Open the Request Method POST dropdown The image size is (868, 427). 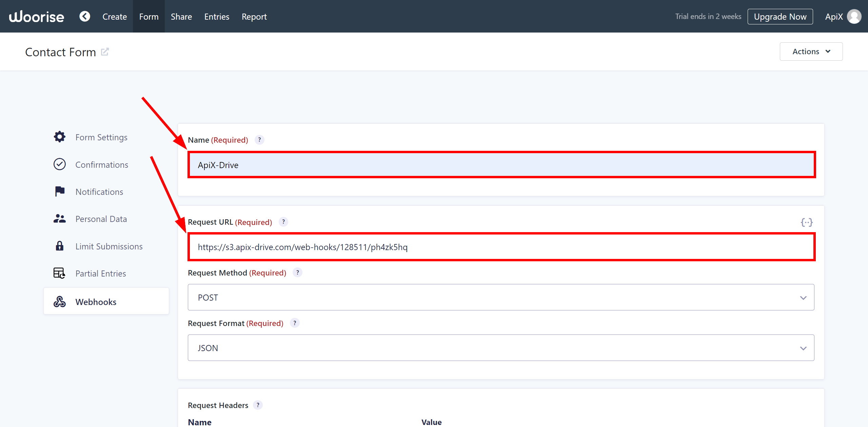coord(501,297)
